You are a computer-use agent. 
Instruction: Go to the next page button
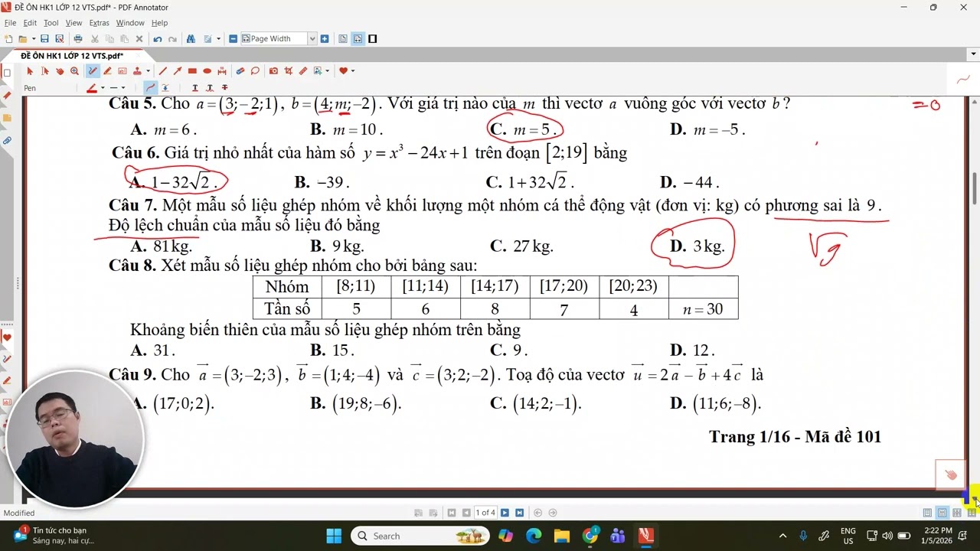505,513
